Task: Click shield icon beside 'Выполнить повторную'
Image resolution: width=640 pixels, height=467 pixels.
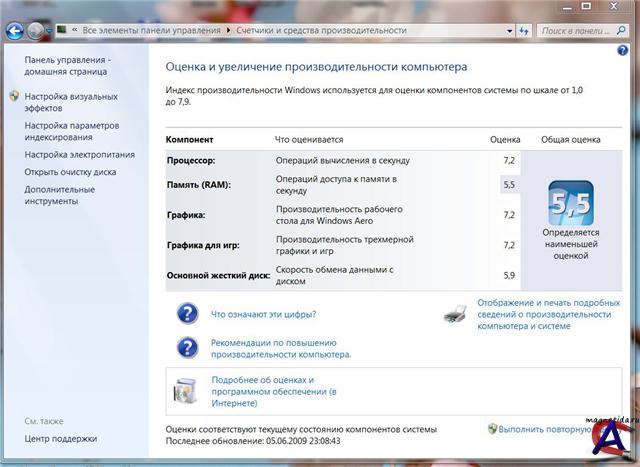Action: click(492, 429)
